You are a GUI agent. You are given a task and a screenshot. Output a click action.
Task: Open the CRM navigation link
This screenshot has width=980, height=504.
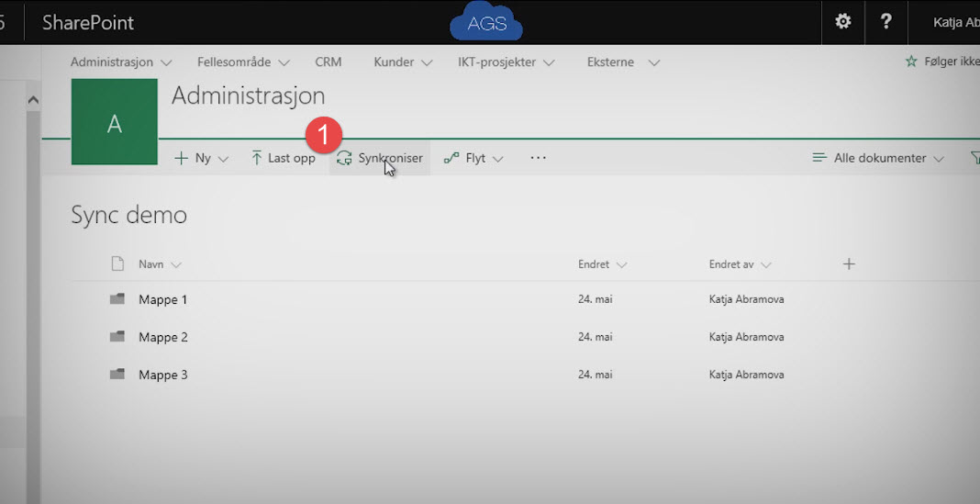pyautogui.click(x=328, y=62)
